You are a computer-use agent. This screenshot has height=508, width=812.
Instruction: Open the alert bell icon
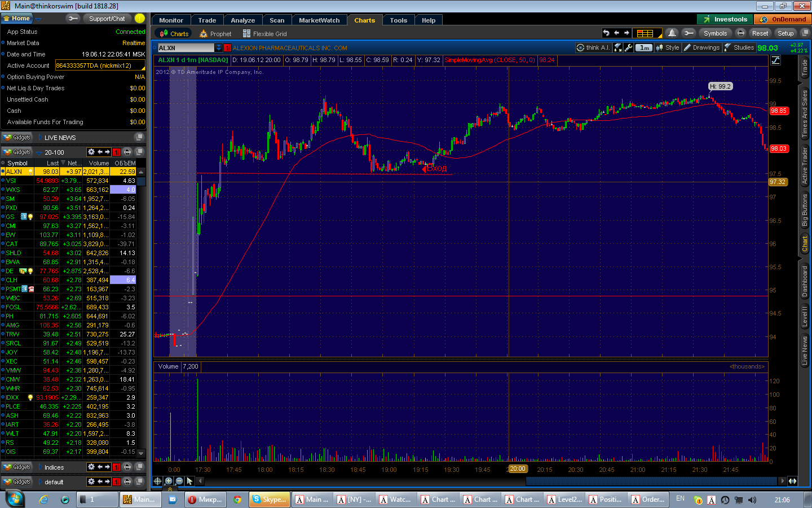[672, 33]
